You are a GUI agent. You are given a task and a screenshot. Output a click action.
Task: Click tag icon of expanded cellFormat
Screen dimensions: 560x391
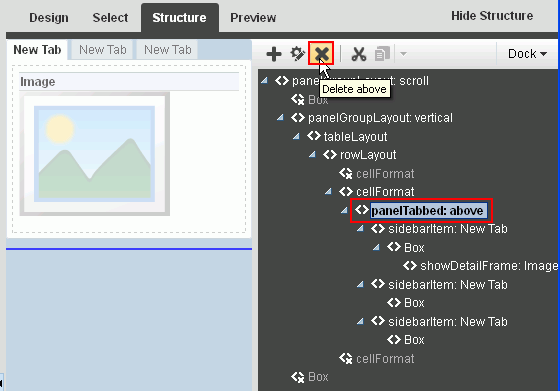[x=346, y=192]
